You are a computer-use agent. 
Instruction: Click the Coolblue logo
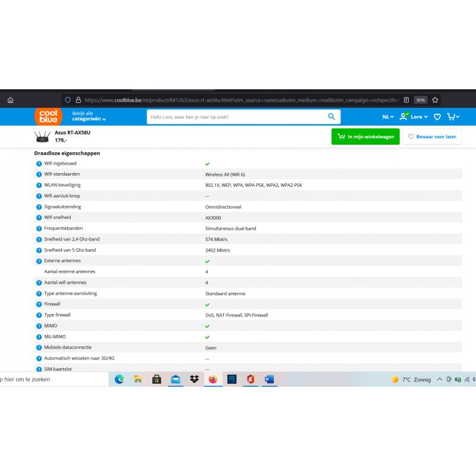click(48, 116)
